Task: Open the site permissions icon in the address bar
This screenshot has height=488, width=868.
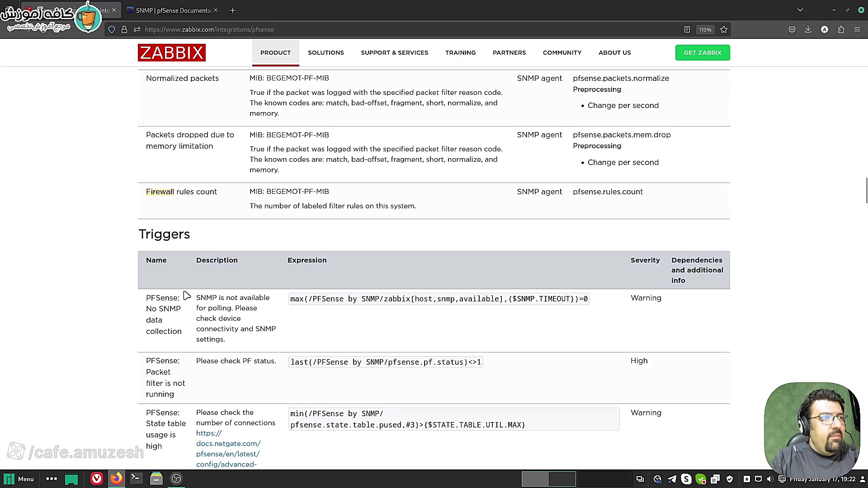Action: 137,29
